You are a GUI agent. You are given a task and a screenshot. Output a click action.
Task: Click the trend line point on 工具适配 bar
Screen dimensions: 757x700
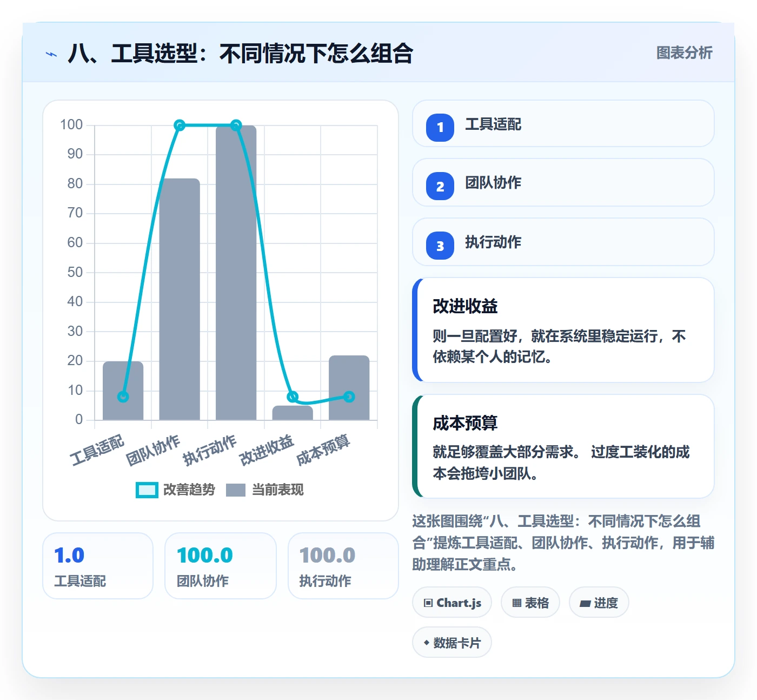[x=123, y=397]
